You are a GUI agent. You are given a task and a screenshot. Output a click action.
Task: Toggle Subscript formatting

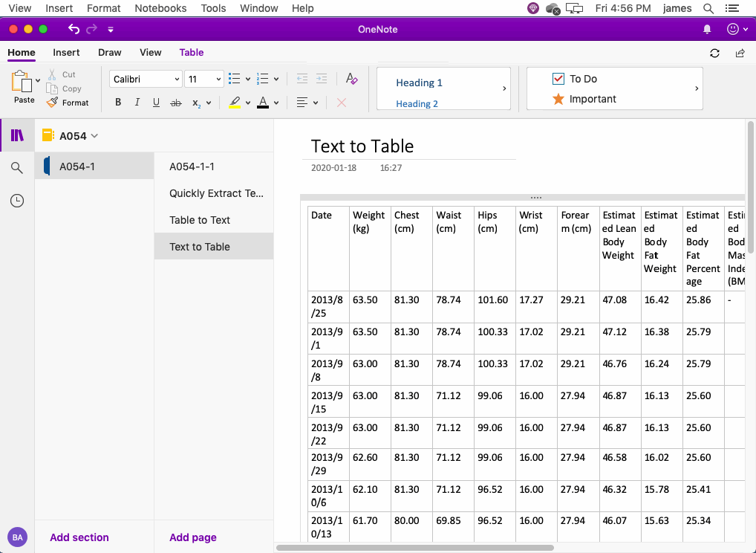coord(196,103)
